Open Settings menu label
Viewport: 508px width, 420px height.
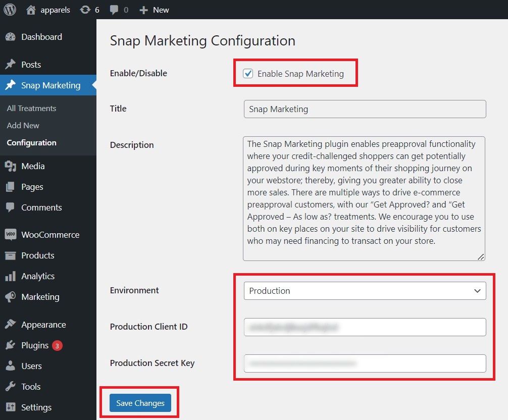(36, 407)
